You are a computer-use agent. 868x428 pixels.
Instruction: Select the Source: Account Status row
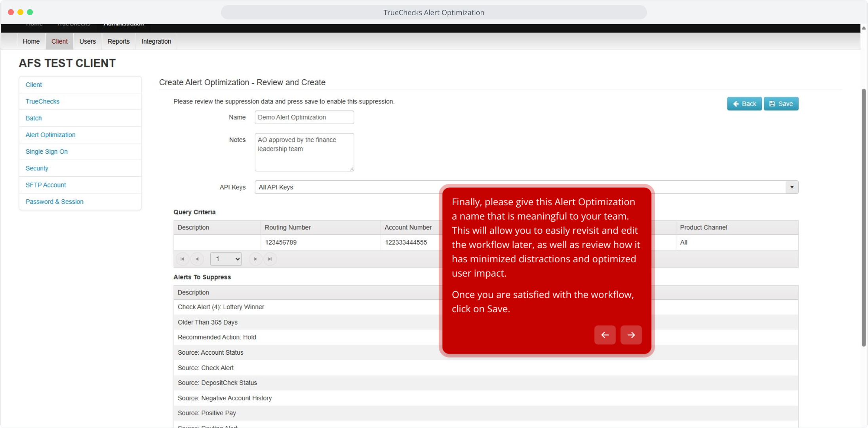(486, 353)
